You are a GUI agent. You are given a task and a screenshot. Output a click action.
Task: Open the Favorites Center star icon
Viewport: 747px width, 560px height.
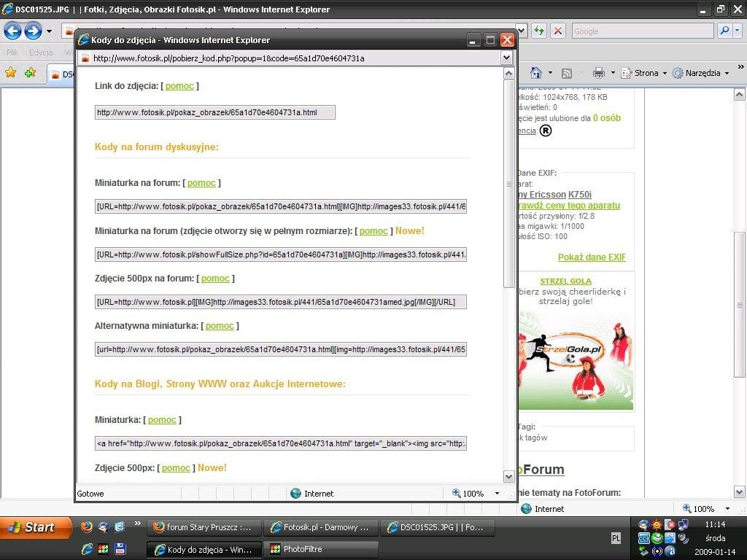10,72
